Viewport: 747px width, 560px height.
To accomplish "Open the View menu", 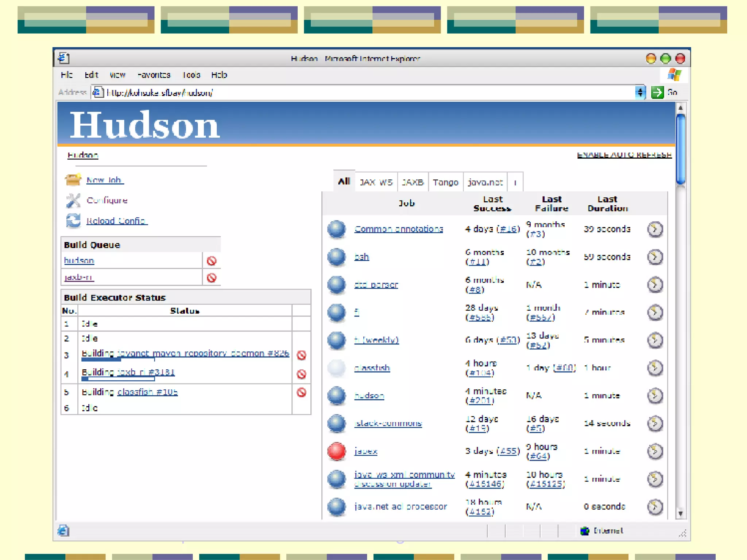I will click(117, 75).
